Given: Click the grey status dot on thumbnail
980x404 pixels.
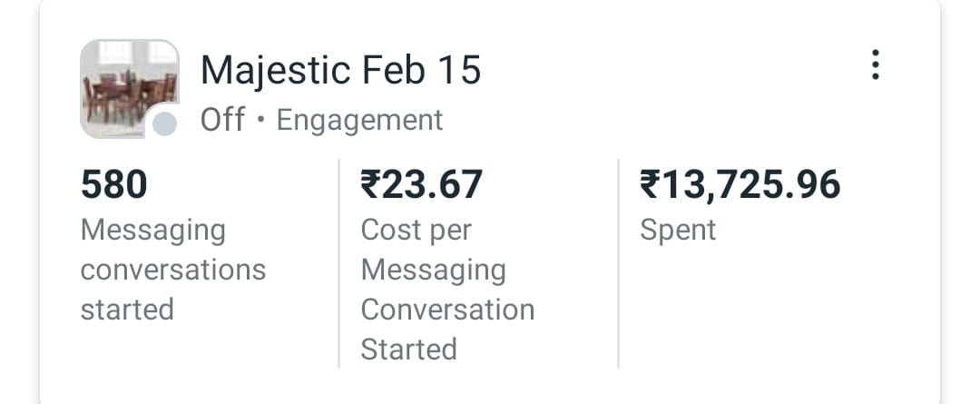Looking at the screenshot, I should (x=163, y=124).
